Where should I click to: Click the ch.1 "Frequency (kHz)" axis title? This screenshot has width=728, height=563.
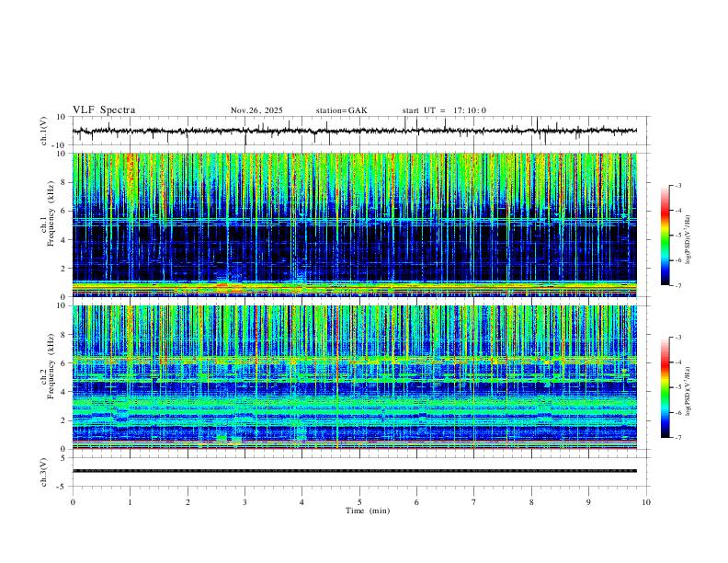coord(51,213)
